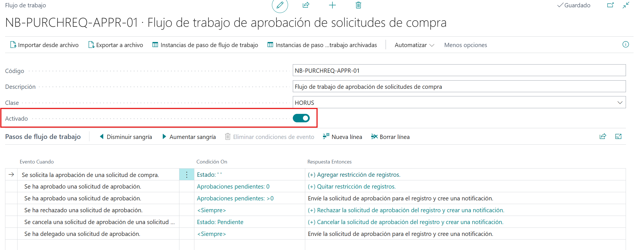The width and height of the screenshot is (644, 250).
Task: Expand the Automatizar menu
Action: click(414, 45)
